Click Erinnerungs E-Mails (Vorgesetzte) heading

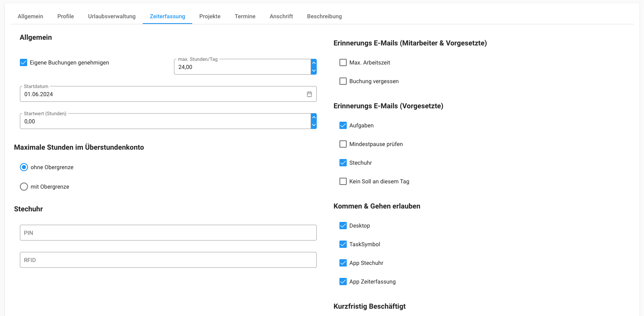(x=389, y=106)
